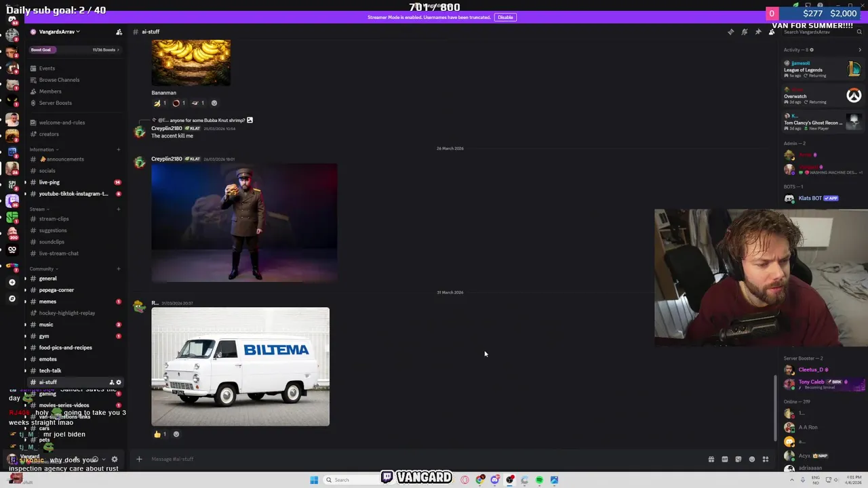The height and width of the screenshot is (488, 868).
Task: Open Cleetus_D member profile
Action: pos(822,370)
